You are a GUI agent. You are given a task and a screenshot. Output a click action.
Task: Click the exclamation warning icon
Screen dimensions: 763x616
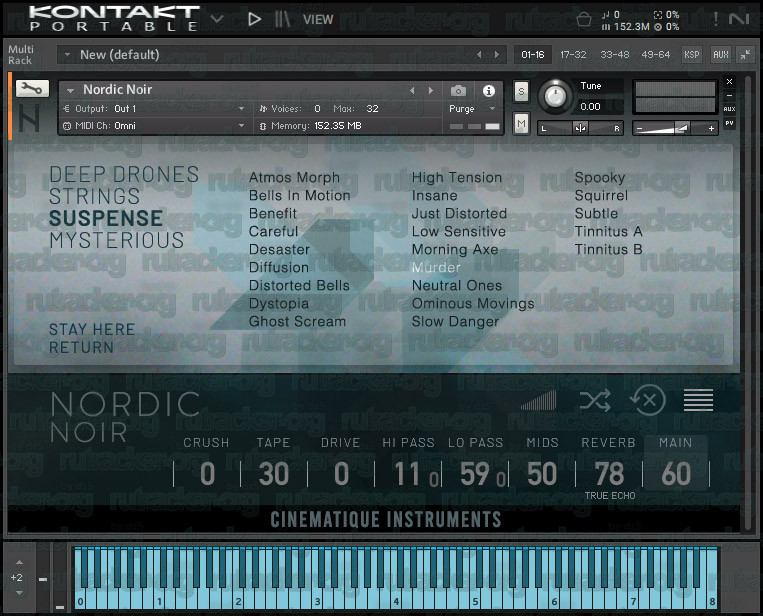pyautogui.click(x=715, y=19)
